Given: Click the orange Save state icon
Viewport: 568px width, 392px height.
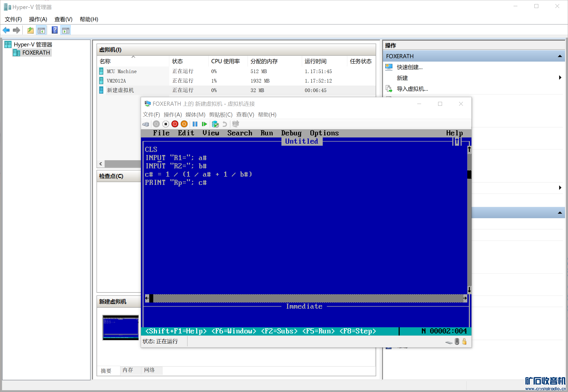Looking at the screenshot, I should pyautogui.click(x=184, y=124).
